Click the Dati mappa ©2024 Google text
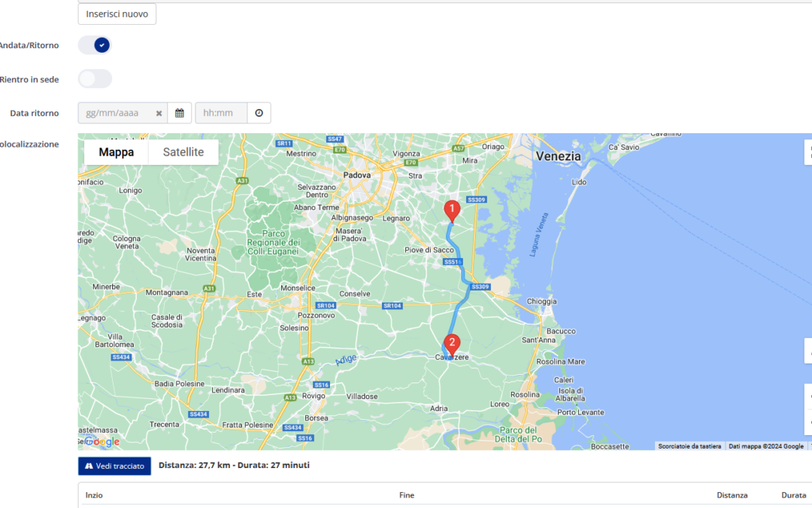Screen dimensions: 812x508 pos(766,446)
